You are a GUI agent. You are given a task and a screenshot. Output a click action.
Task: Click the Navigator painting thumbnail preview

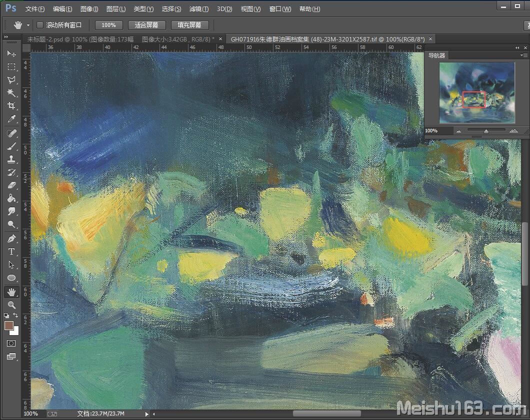coord(477,92)
